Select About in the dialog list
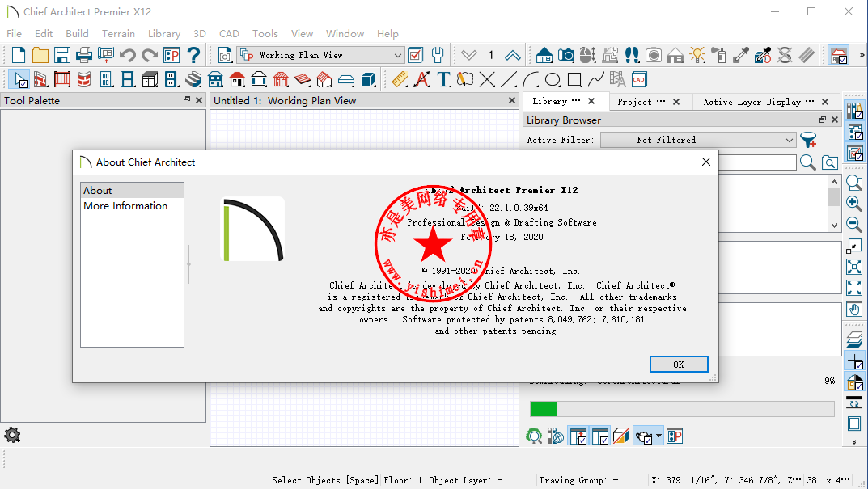Viewport: 868px width, 489px height. tap(132, 190)
